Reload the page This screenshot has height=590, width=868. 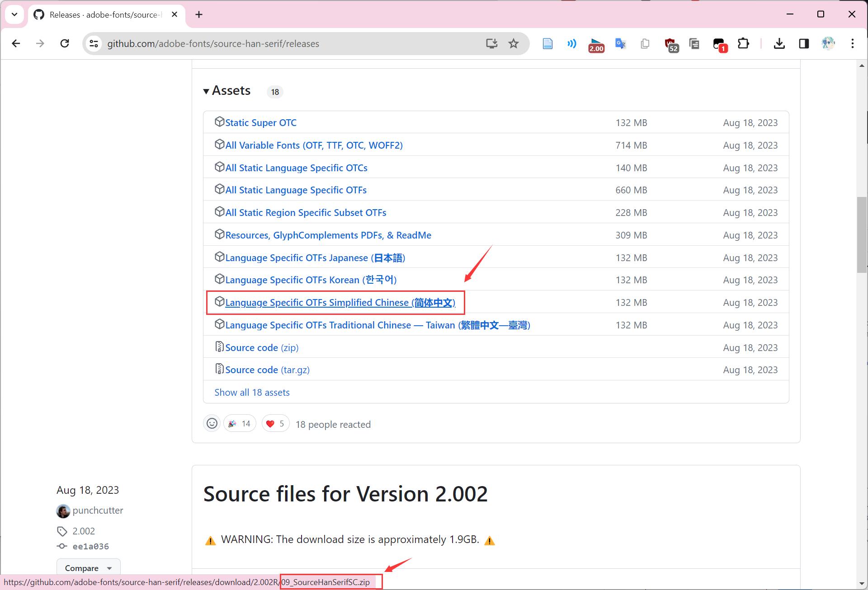(x=65, y=43)
